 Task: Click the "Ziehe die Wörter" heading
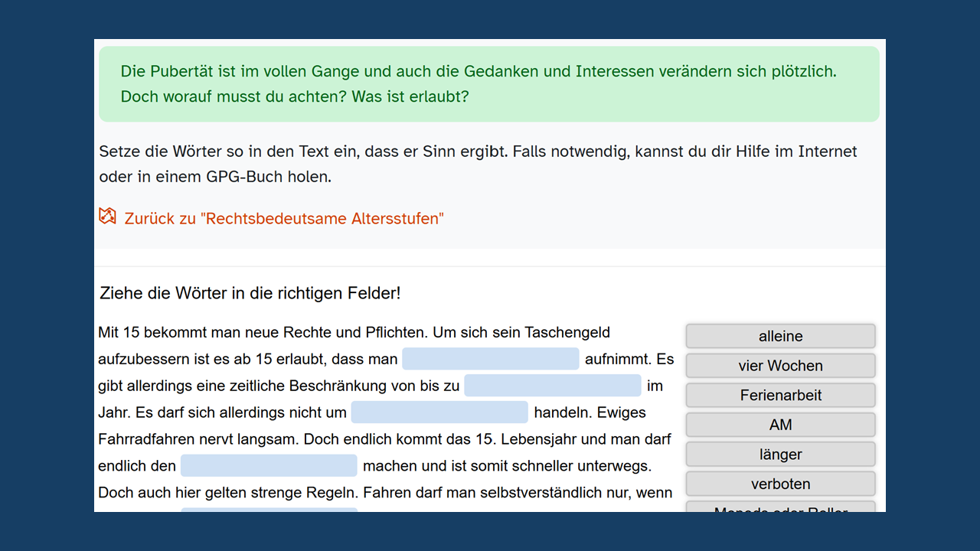coord(250,293)
